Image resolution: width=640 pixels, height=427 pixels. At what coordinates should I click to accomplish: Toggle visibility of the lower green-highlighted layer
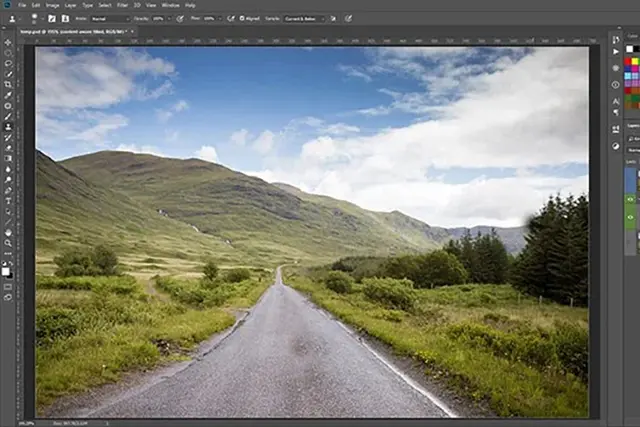click(630, 217)
